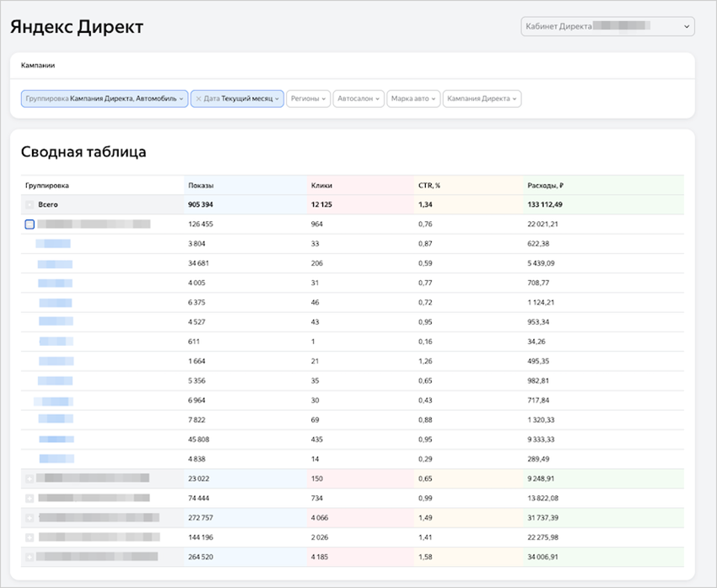
Task: Click the CTR cell showing 1,41
Action: 425,537
